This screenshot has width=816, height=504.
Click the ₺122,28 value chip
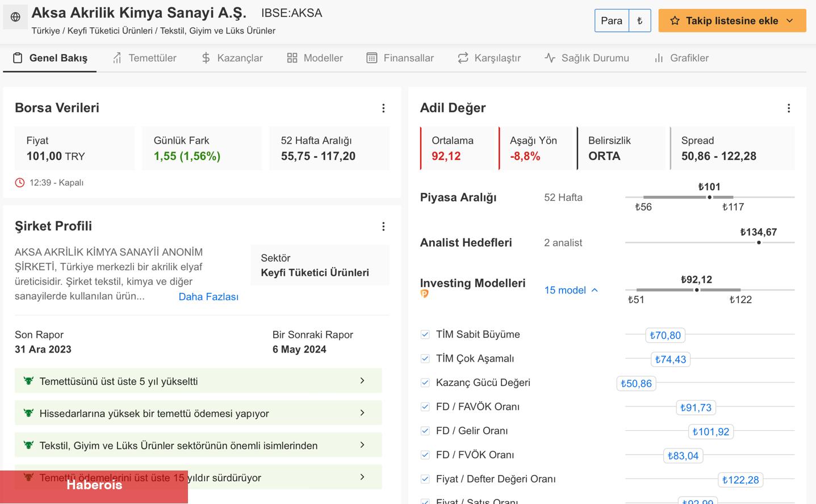tap(740, 480)
